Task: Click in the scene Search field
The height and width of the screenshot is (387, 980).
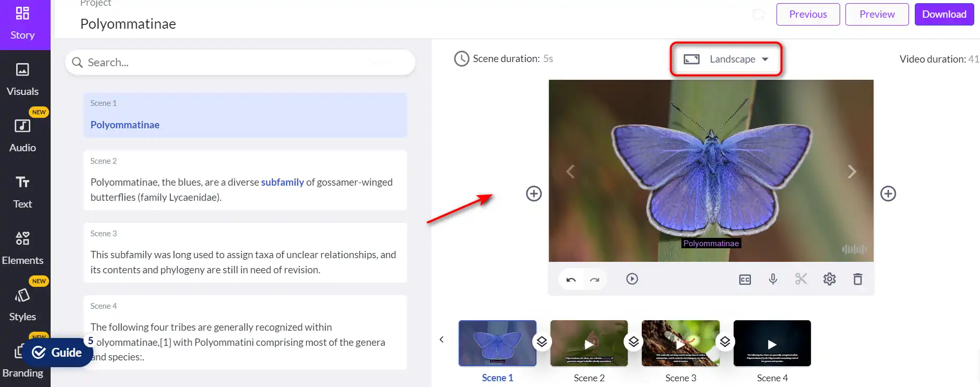Action: coord(240,63)
